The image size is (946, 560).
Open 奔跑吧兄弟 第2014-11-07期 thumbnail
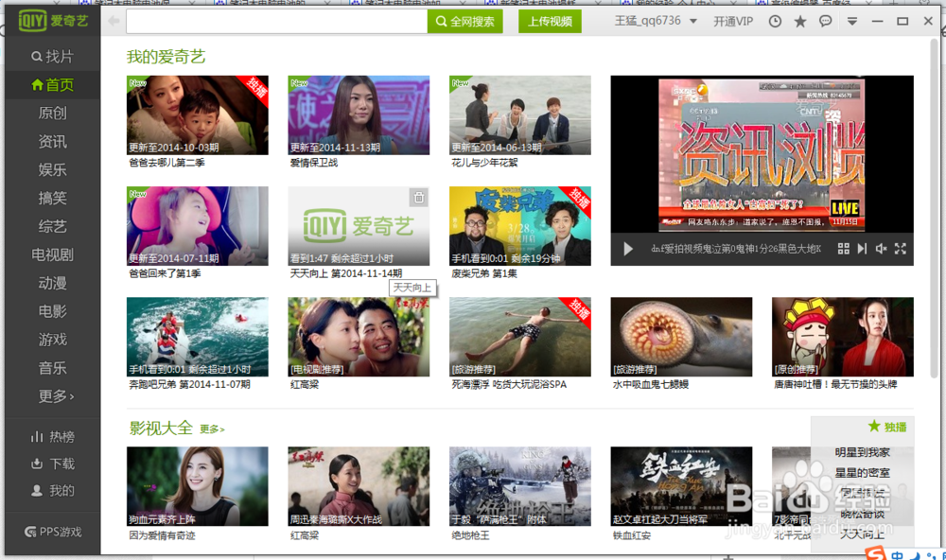click(x=198, y=337)
